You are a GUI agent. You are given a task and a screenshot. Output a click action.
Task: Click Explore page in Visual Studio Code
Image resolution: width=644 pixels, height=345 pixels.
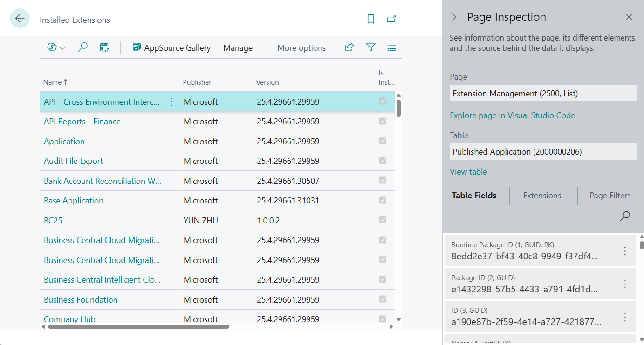(513, 115)
